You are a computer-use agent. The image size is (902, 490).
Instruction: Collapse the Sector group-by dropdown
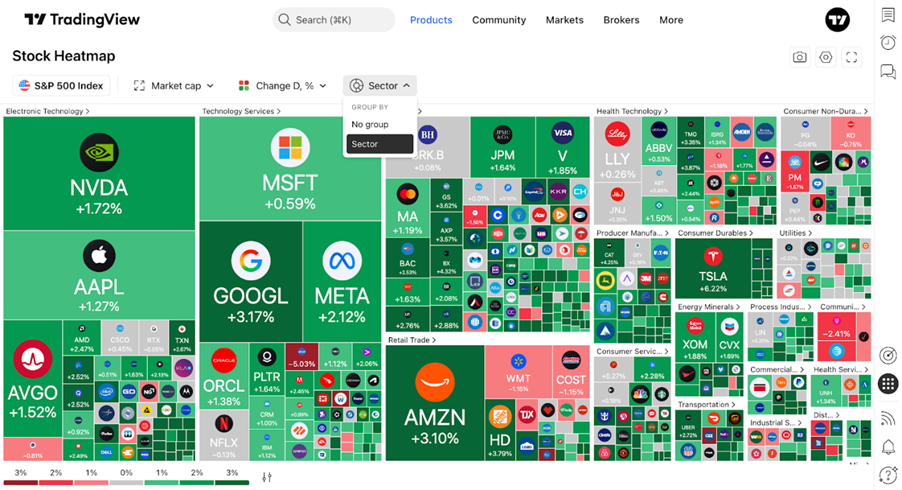380,86
